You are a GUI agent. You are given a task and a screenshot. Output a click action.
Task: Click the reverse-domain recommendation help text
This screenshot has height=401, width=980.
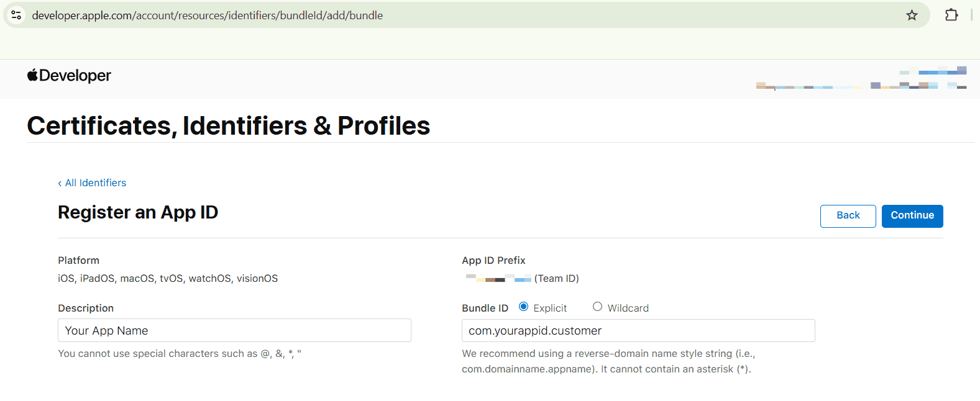608,361
